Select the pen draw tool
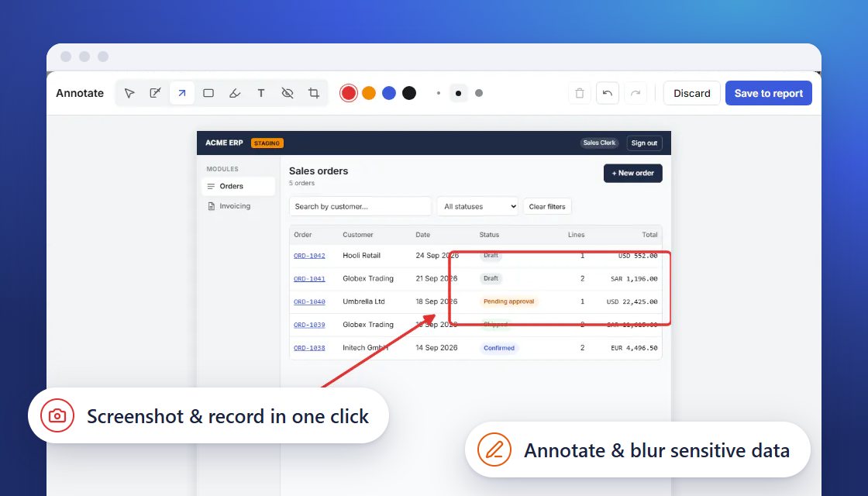 156,93
